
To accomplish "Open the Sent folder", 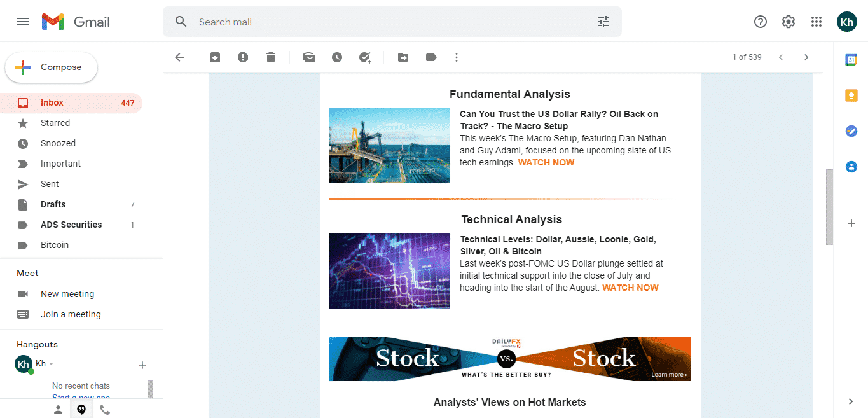I will pyautogui.click(x=71, y=184).
